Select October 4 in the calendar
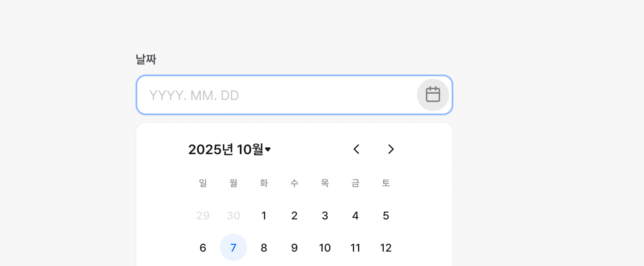This screenshot has width=644, height=266. (355, 216)
